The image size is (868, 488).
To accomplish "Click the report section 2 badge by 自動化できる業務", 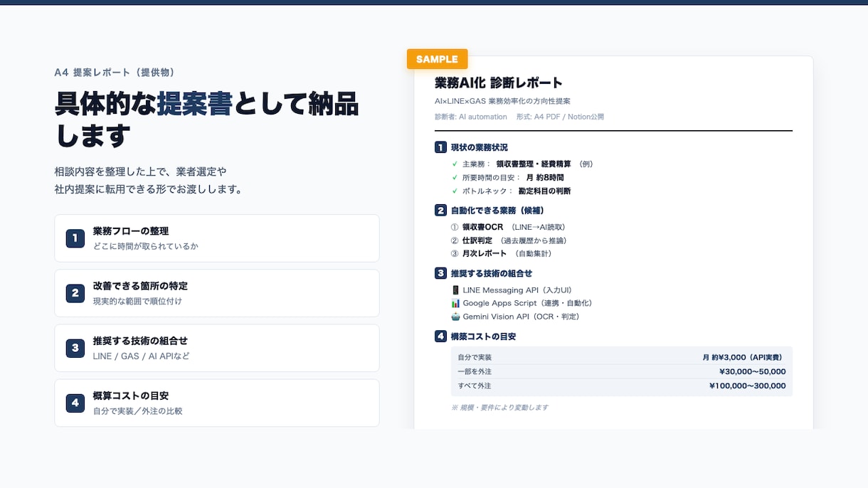I will (440, 210).
